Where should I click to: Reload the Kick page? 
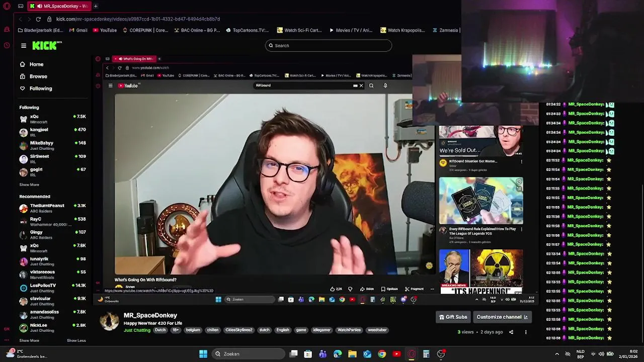point(38,19)
